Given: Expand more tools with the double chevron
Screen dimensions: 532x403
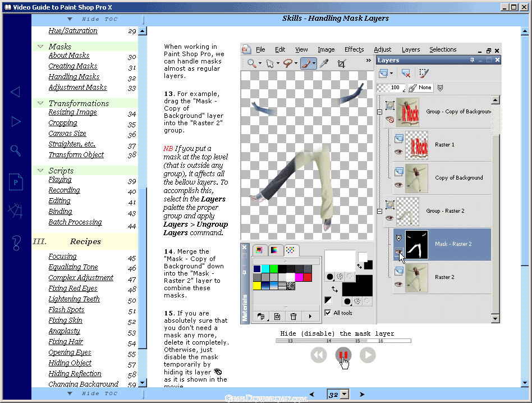Looking at the screenshot, I should 369,61.
